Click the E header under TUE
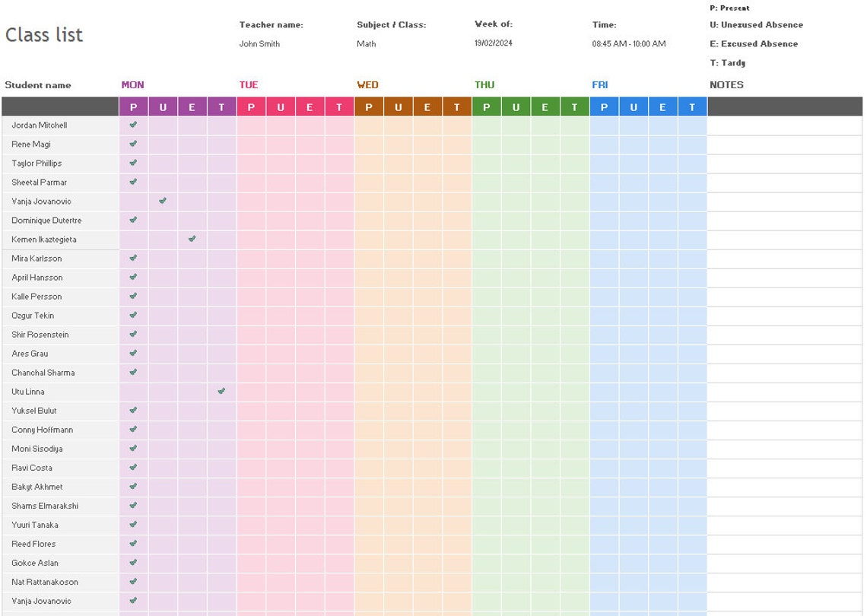867x616 pixels. pos(310,106)
